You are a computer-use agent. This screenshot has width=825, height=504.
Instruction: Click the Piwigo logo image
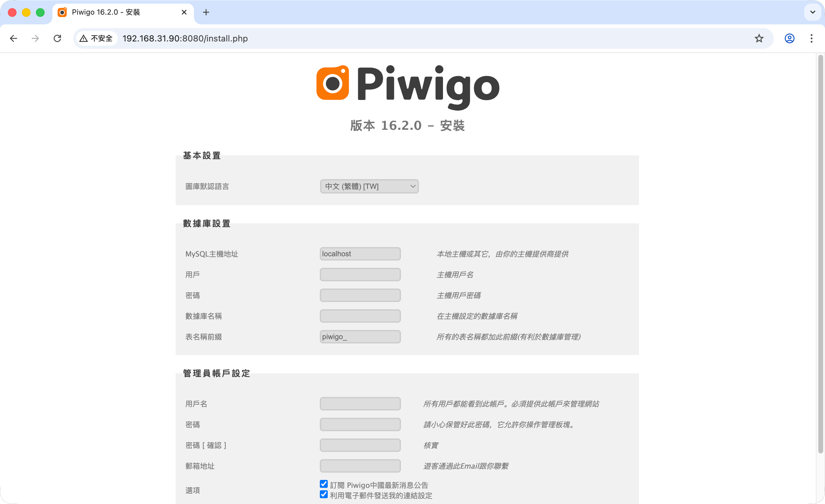click(408, 87)
